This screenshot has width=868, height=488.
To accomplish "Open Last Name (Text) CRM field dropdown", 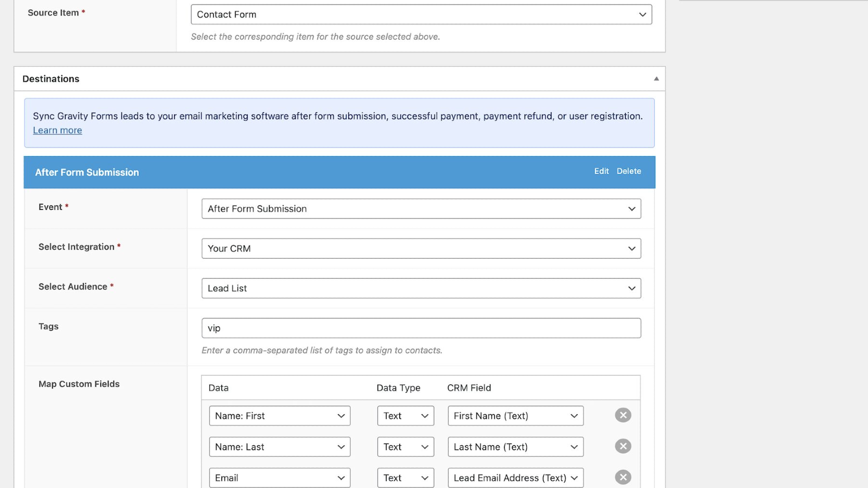I will (515, 447).
